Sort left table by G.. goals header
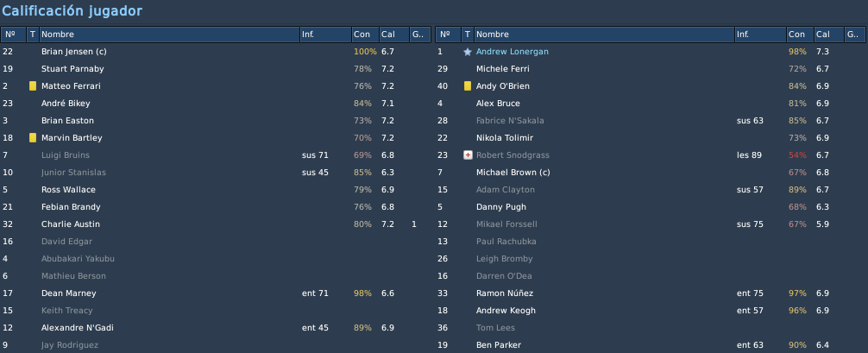Viewport: 868px width, 353px height. click(x=419, y=35)
